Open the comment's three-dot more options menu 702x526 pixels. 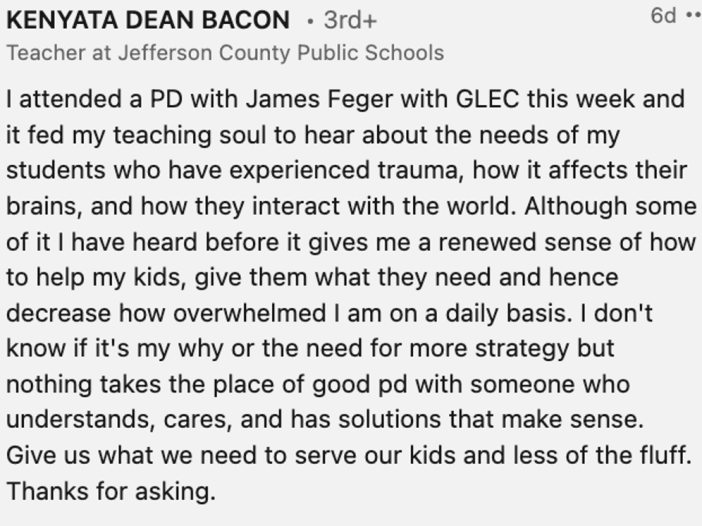[x=692, y=17]
